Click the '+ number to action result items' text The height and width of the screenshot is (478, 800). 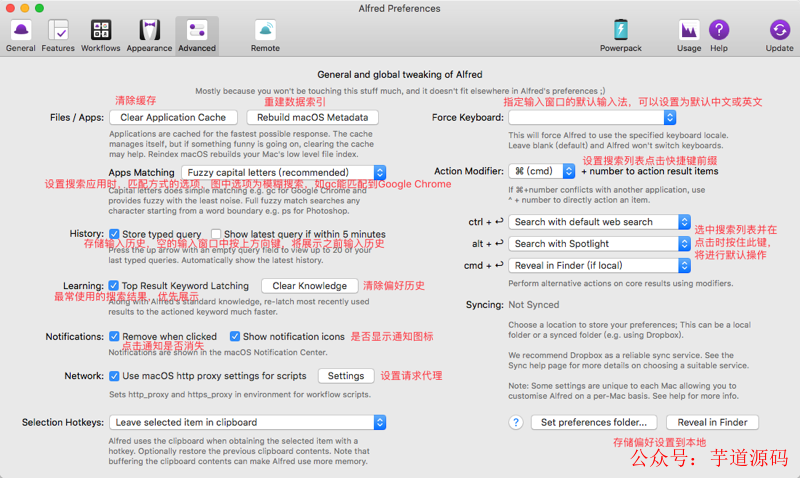[x=649, y=171]
